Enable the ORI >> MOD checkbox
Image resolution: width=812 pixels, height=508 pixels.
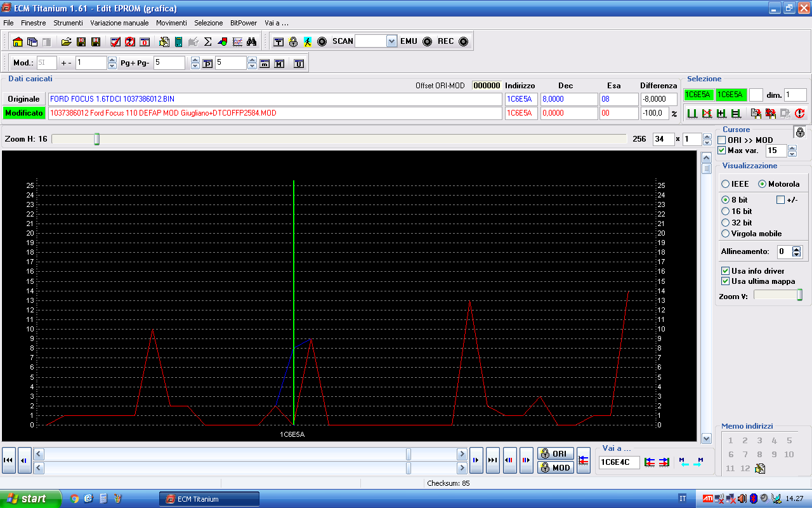point(722,140)
